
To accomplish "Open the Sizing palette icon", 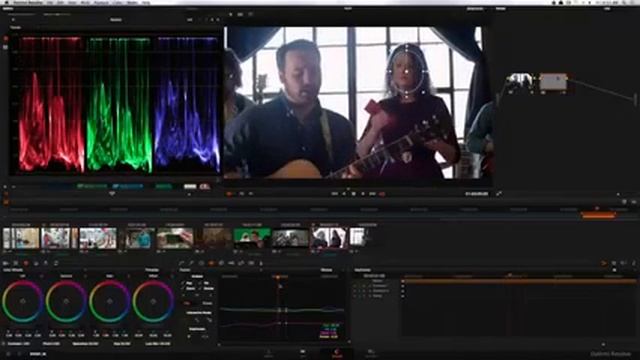I will [241, 263].
